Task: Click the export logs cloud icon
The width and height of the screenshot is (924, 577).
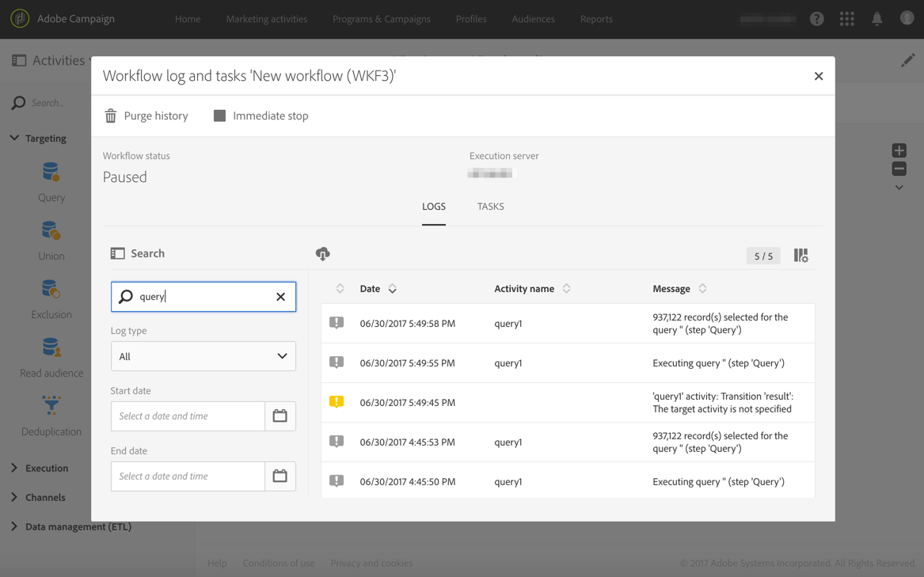Action: pos(322,254)
